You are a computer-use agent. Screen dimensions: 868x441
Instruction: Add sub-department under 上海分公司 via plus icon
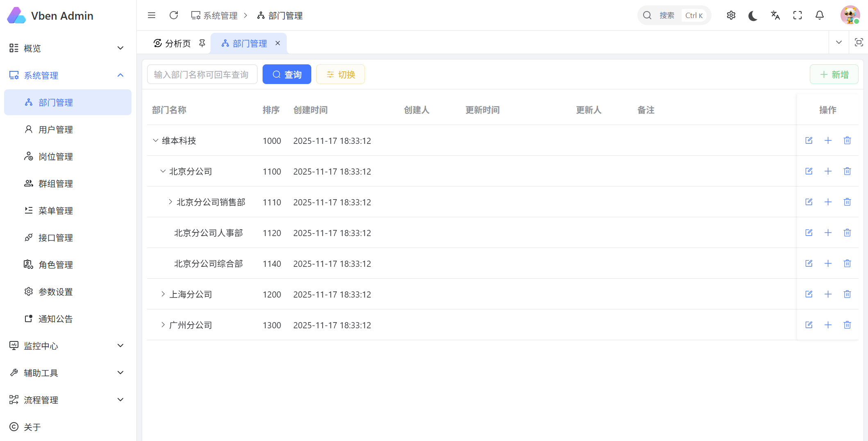click(828, 294)
